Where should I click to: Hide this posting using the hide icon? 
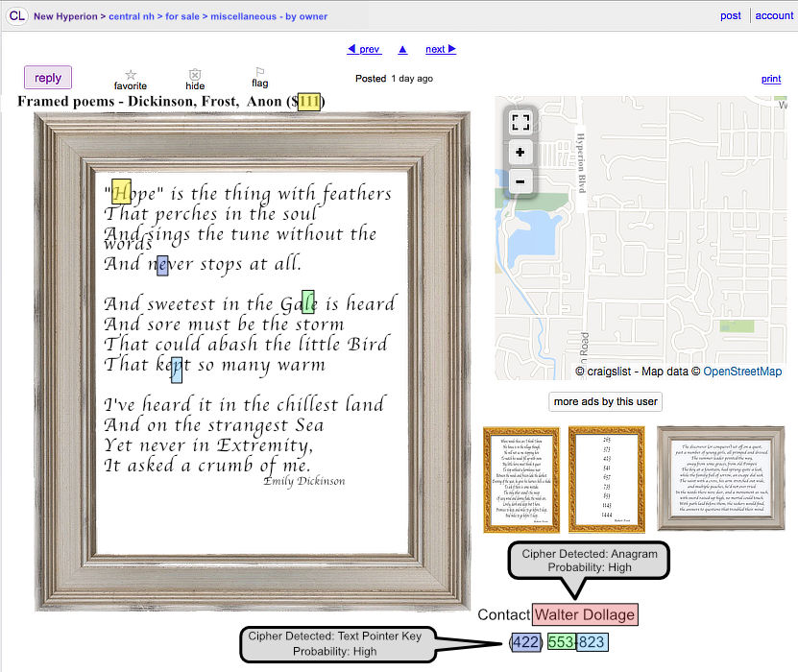click(x=195, y=75)
